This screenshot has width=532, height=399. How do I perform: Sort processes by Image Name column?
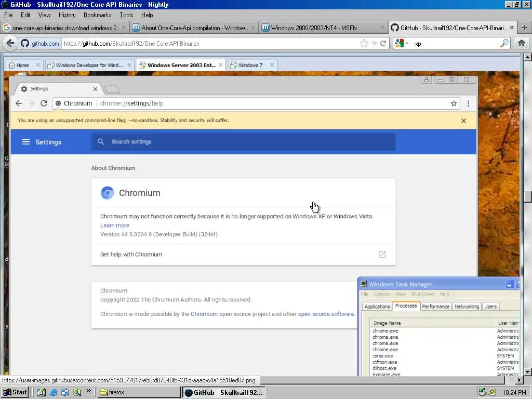(x=433, y=323)
